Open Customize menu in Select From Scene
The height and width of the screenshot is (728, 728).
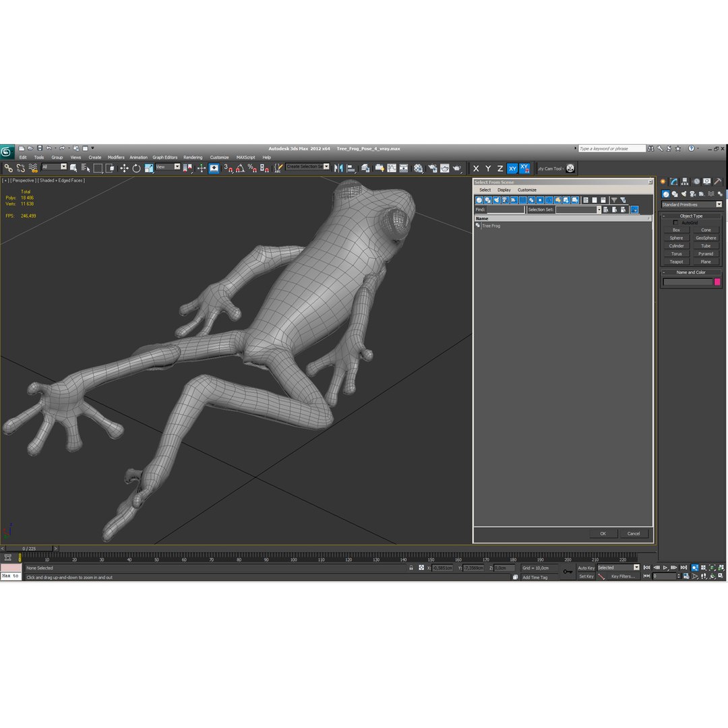[527, 190]
